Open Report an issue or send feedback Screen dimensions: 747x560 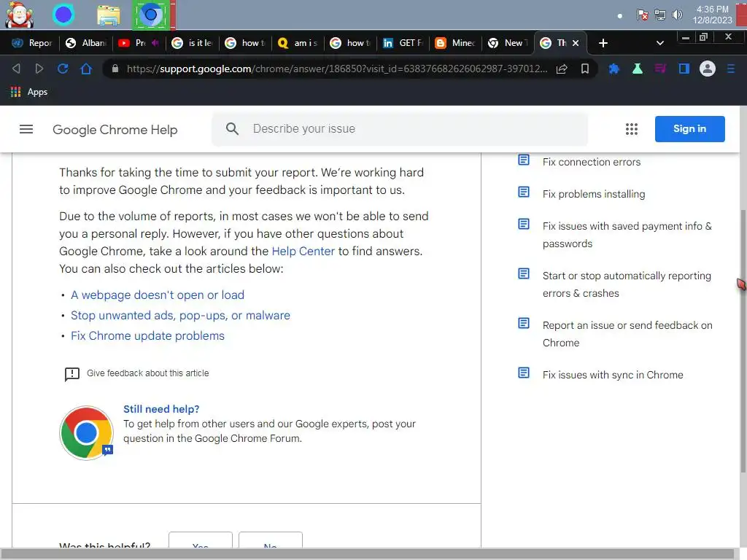click(x=627, y=334)
